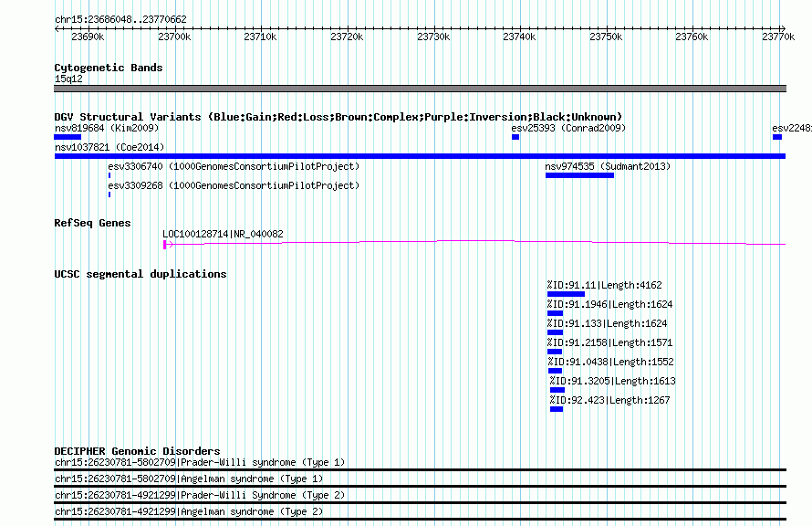This screenshot has height=526, width=812.
Task: Select the %ID:91.2158|Length:1571 duplication label
Action: 609,342
